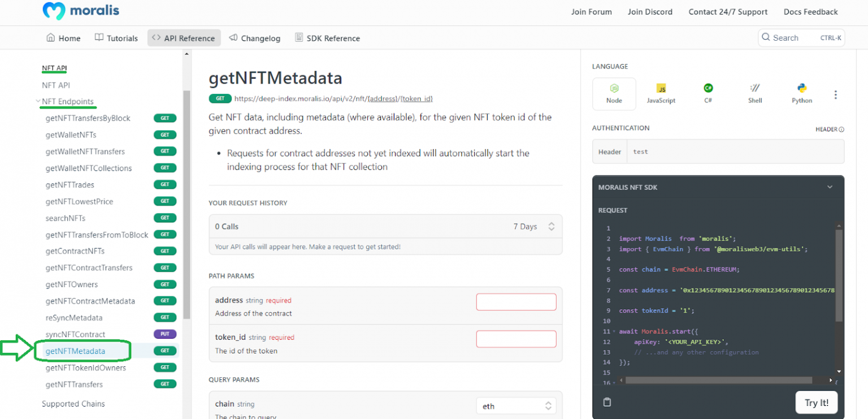Click the address path param input field
This screenshot has width=868, height=419.
tap(516, 301)
